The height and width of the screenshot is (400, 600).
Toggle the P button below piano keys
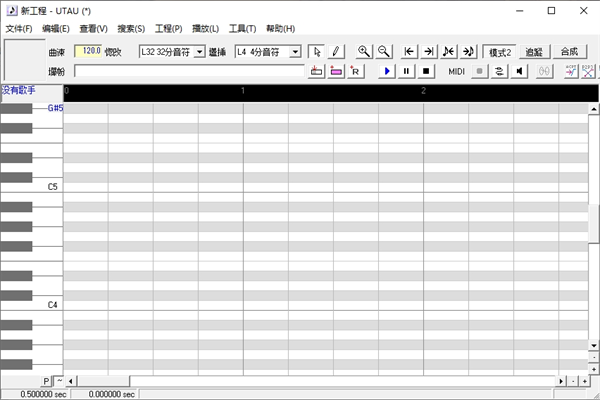point(46,381)
